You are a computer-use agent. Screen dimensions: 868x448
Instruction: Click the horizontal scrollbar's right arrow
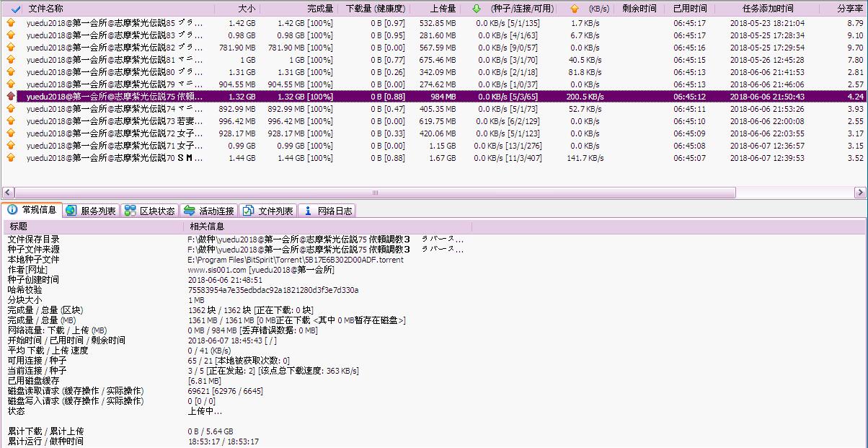tap(859, 193)
